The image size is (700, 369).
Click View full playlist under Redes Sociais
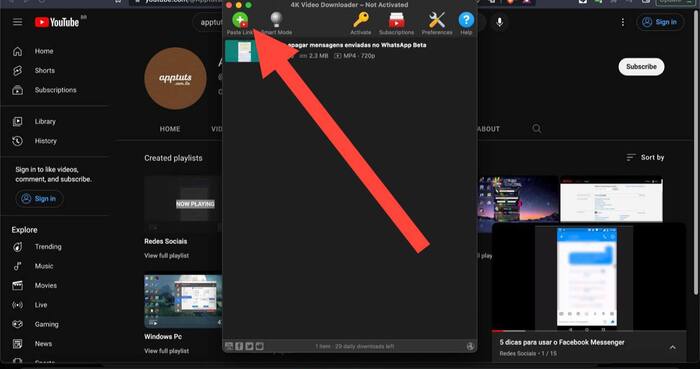point(167,256)
